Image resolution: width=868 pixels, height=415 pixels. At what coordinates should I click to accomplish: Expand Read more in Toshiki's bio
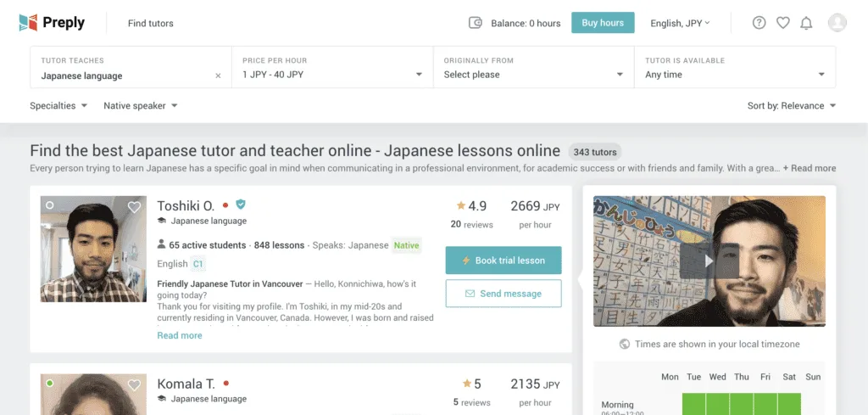(180, 335)
